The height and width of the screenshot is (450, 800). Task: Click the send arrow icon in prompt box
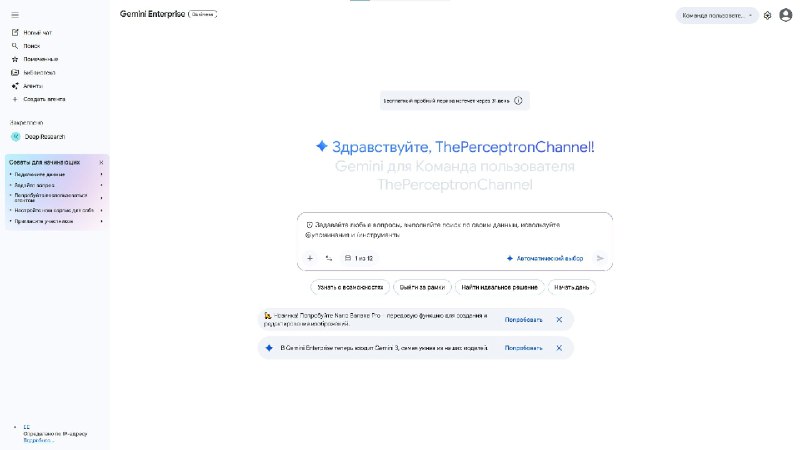(x=600, y=258)
